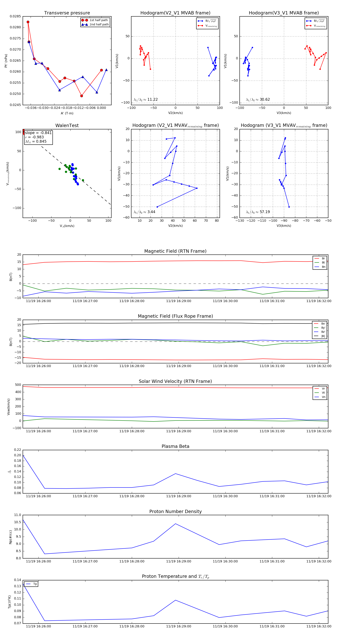
Task: Click the Bn legend entry
Action: tap(320, 267)
